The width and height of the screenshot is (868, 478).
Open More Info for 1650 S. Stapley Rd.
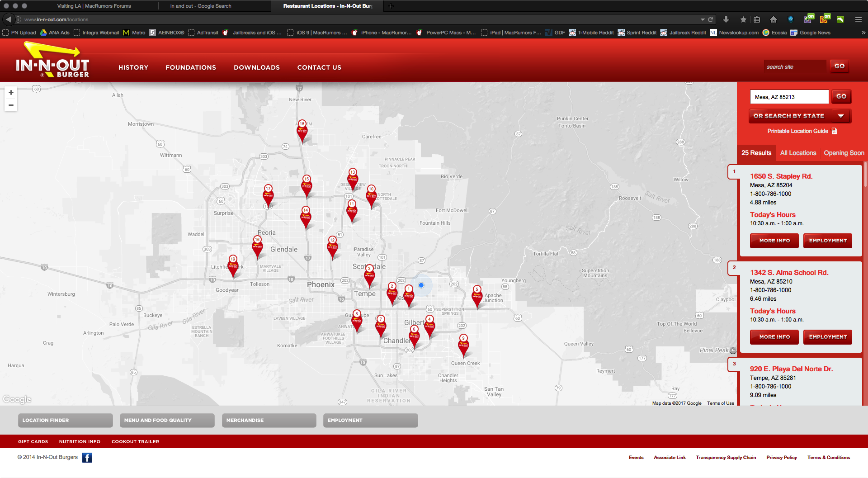click(x=774, y=241)
